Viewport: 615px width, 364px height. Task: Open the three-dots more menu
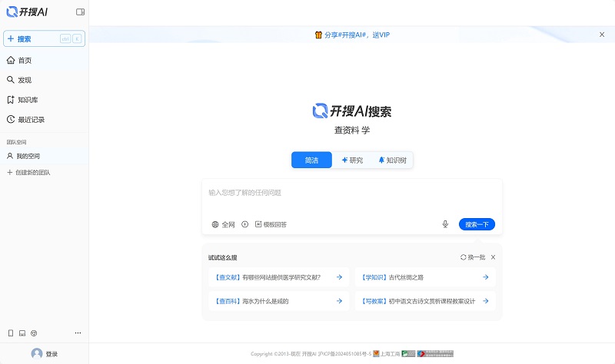click(x=78, y=333)
